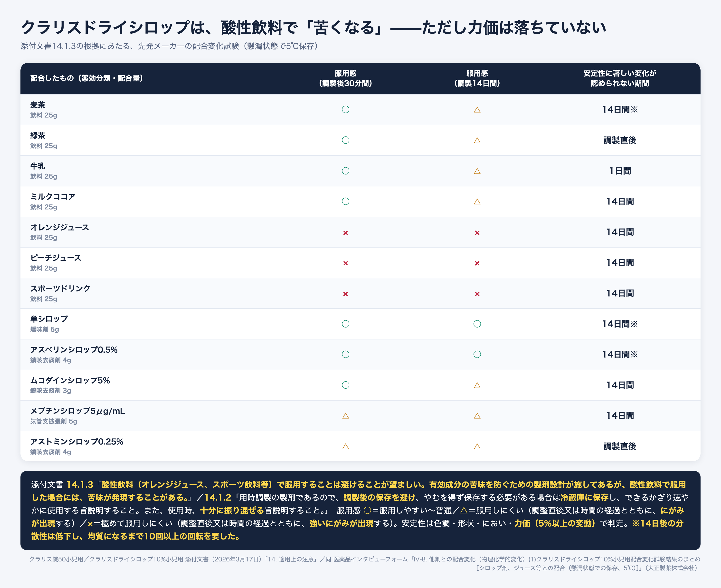The height and width of the screenshot is (588, 721).
Task: Select the アストミンシロップ0.25% row label
Action: click(x=76, y=441)
